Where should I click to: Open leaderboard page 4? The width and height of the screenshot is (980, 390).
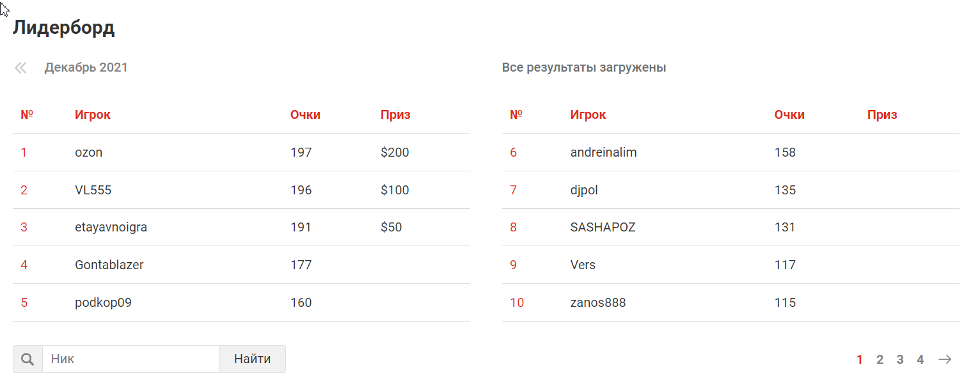tap(920, 359)
